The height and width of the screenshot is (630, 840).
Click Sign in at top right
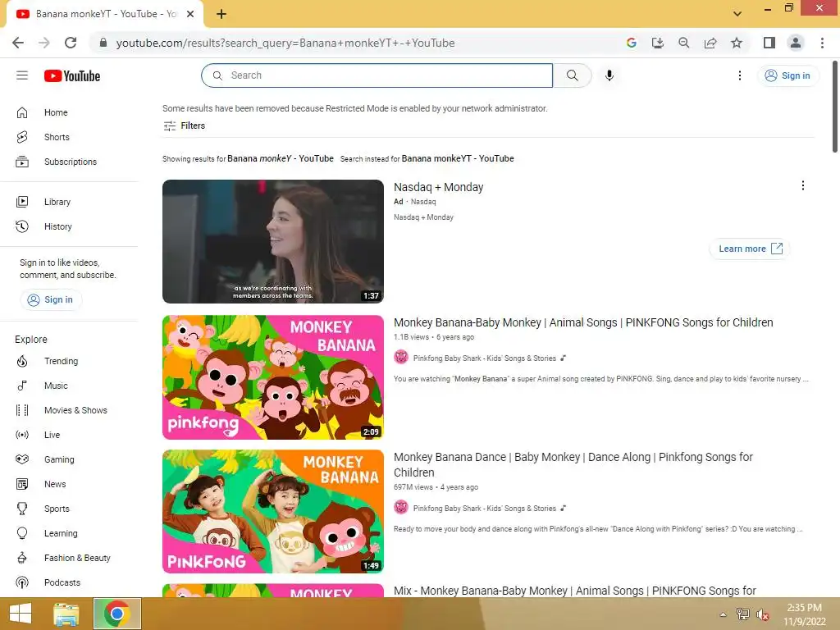tap(787, 75)
